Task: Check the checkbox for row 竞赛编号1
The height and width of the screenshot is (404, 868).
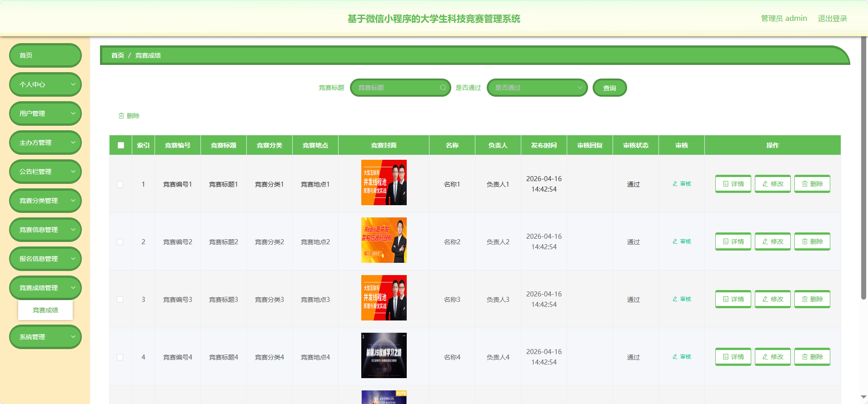Action: (120, 184)
